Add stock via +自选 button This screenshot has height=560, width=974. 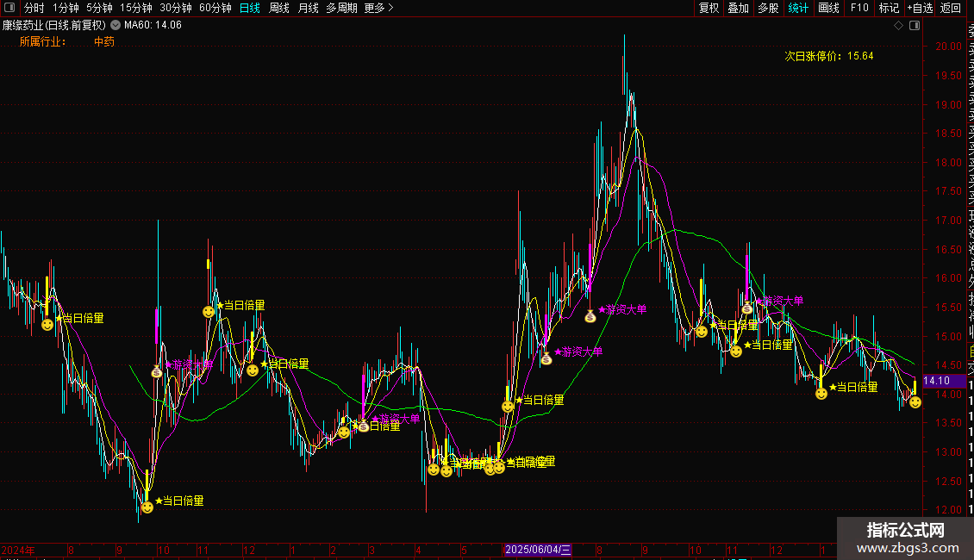pyautogui.click(x=920, y=8)
